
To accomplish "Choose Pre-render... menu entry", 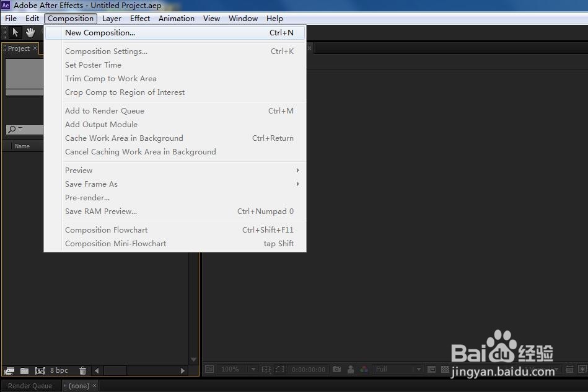I will [x=175, y=198].
